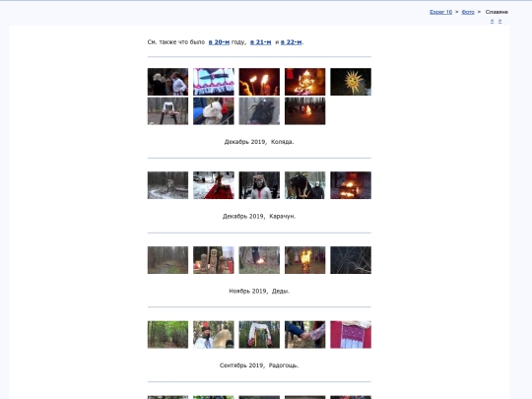Open Коляда thumbnail of two burning torches
The image size is (532, 399).
click(259, 82)
